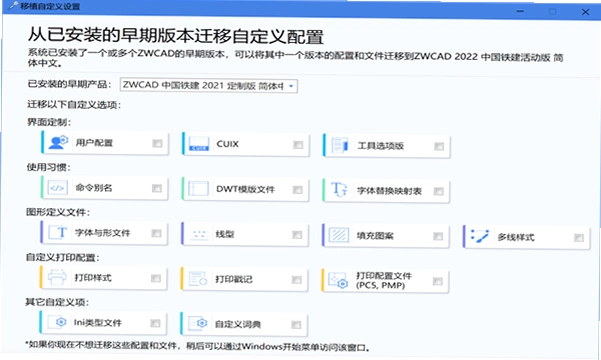Click the Ini类型文件 label text
The height and width of the screenshot is (360, 601).
tap(98, 323)
